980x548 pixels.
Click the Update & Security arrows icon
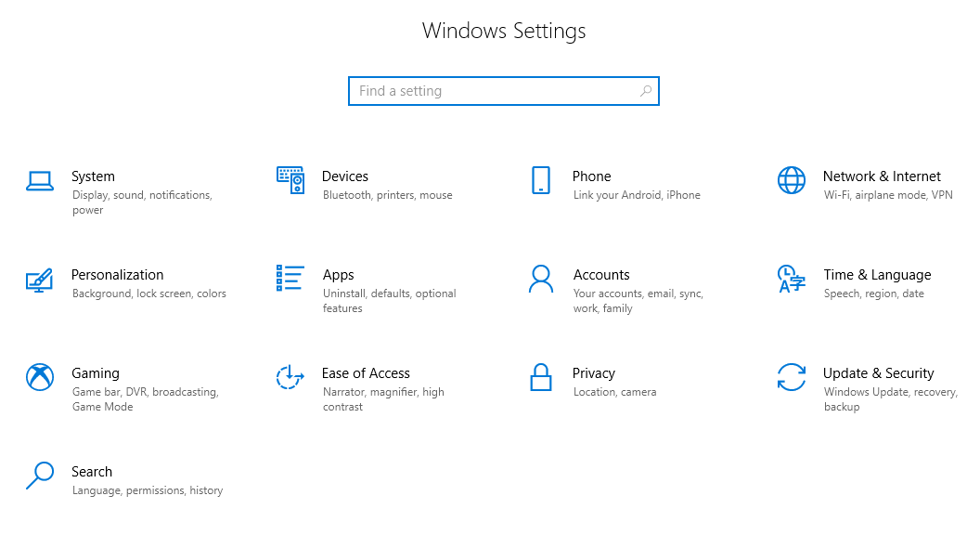coord(792,377)
